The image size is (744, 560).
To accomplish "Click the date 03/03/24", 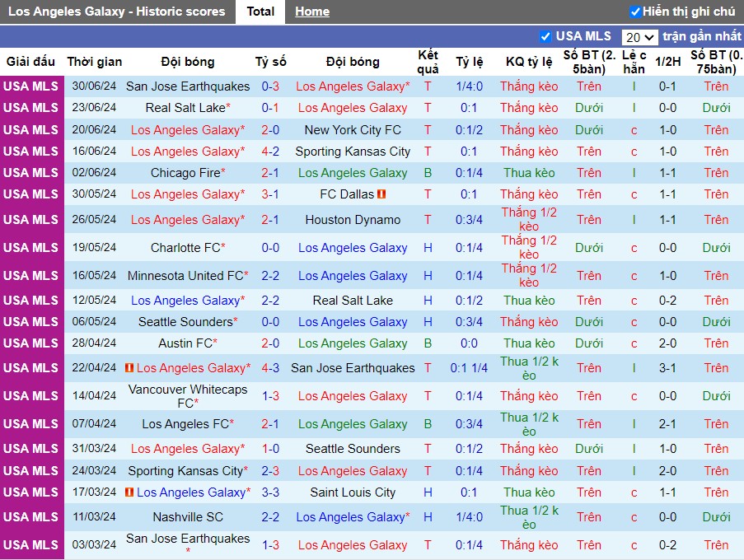I will click(x=94, y=544).
